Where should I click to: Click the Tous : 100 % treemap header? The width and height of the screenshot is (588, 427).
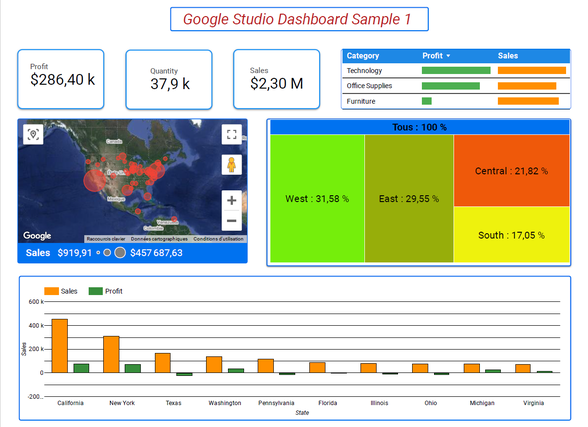click(x=420, y=127)
